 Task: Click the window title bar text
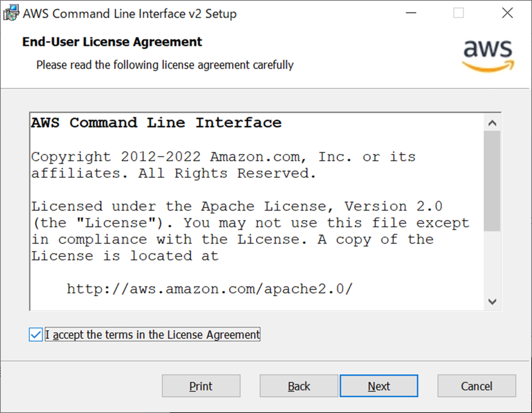(129, 14)
